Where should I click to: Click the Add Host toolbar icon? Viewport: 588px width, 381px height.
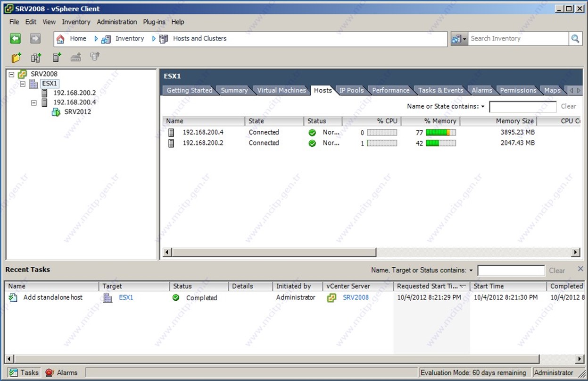pyautogui.click(x=57, y=58)
